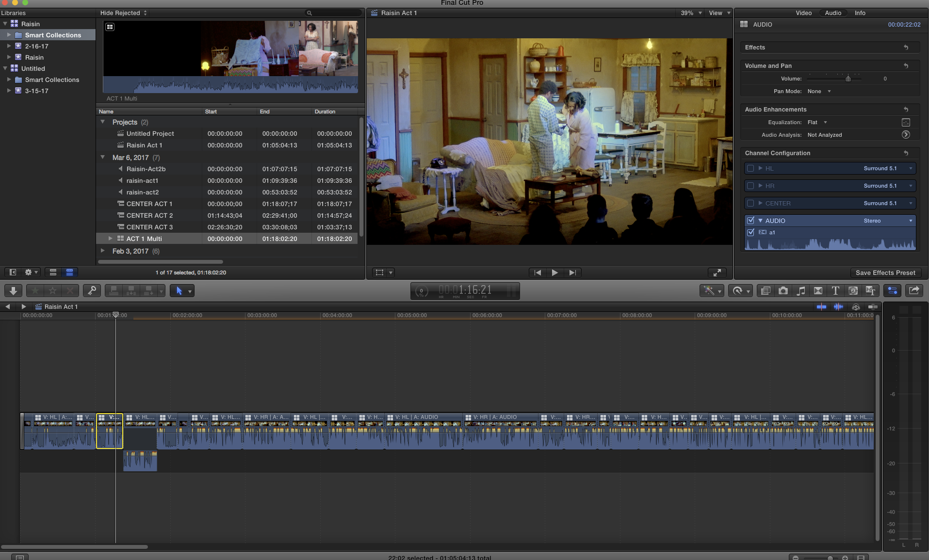Image resolution: width=929 pixels, height=560 pixels.
Task: Switch browser to list view
Action: pyautogui.click(x=70, y=272)
